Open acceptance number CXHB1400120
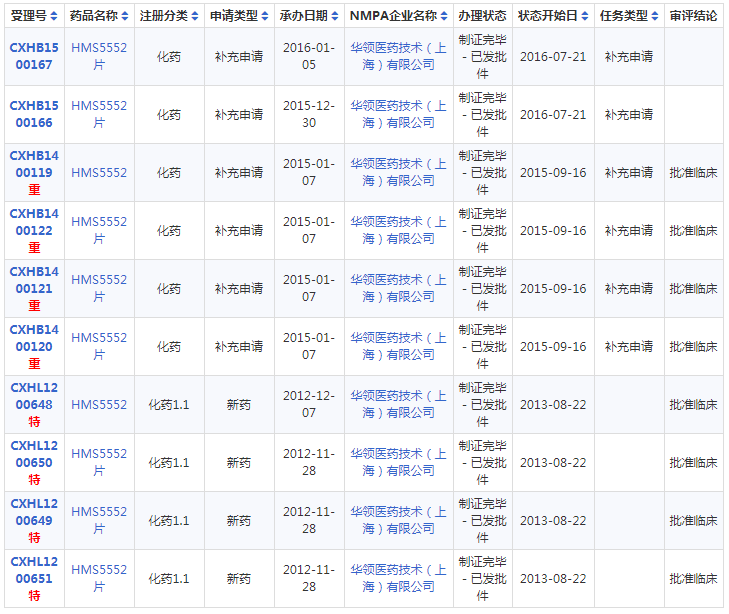 coord(34,338)
